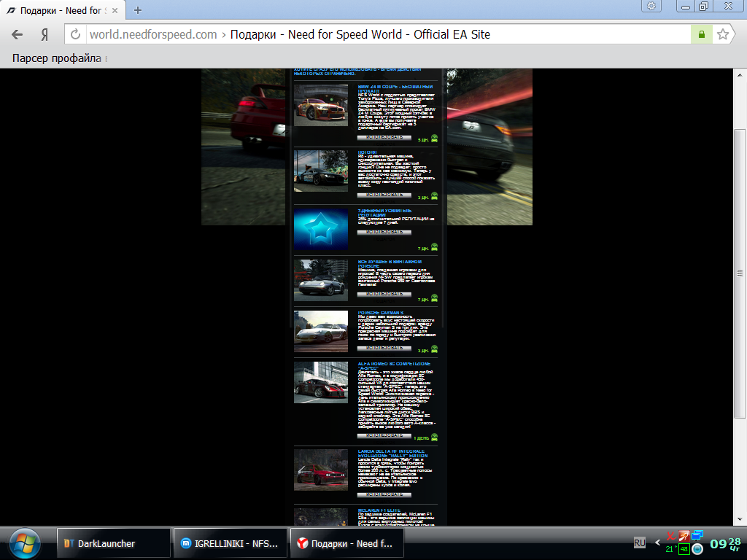The image size is (747, 560).
Task: Click the green car icon on Alfa Romeo gift
Action: (x=434, y=437)
